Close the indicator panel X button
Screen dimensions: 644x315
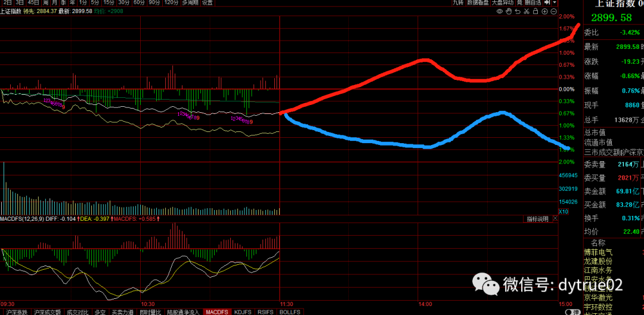(x=555, y=219)
